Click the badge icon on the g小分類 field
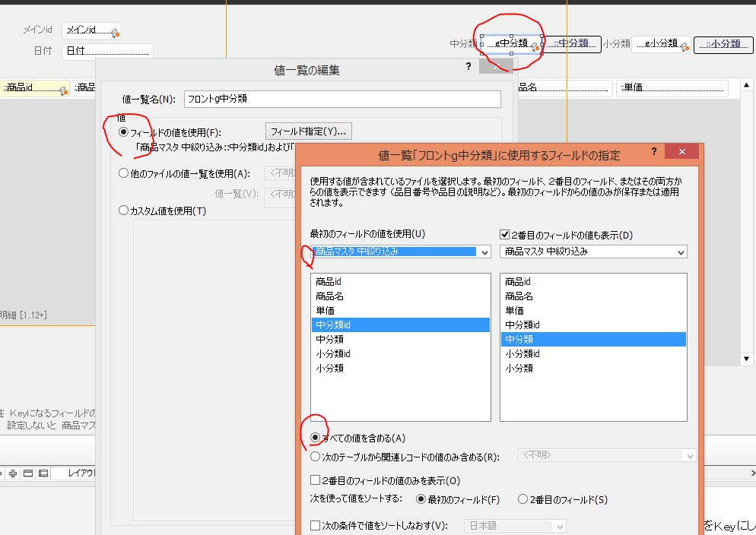 click(x=685, y=45)
